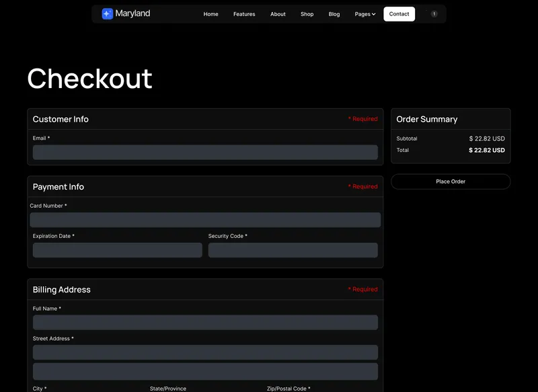Activate the Full Name input
538x392 pixels.
(x=205, y=322)
